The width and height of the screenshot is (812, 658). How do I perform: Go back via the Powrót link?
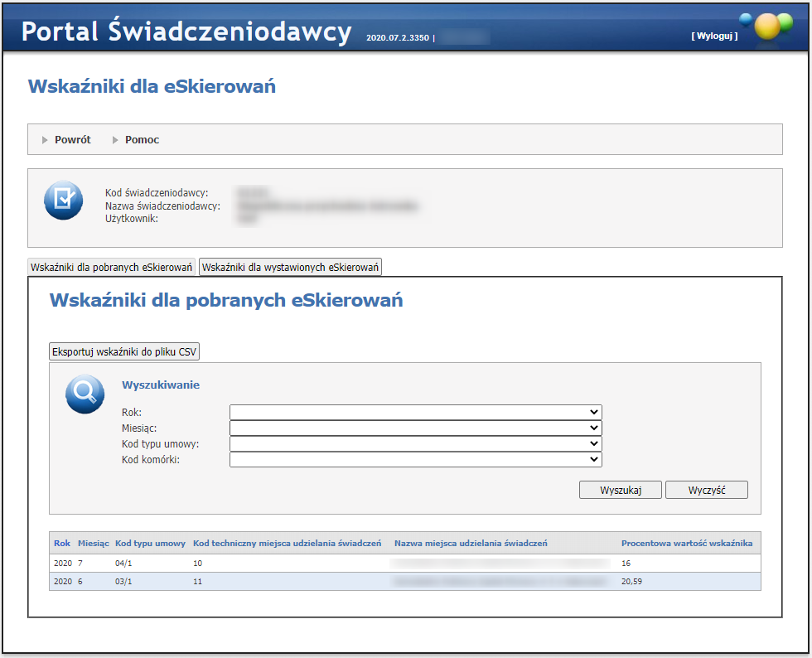click(x=73, y=140)
